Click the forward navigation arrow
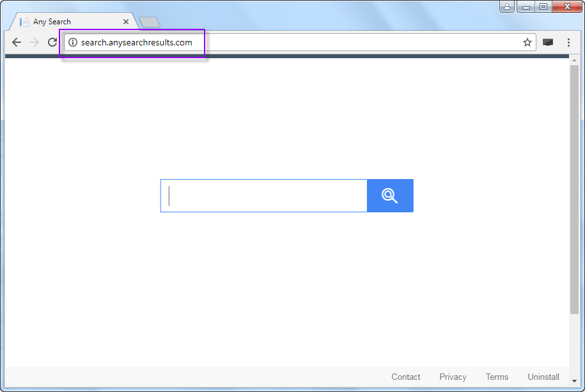The height and width of the screenshot is (392, 585). coord(35,42)
